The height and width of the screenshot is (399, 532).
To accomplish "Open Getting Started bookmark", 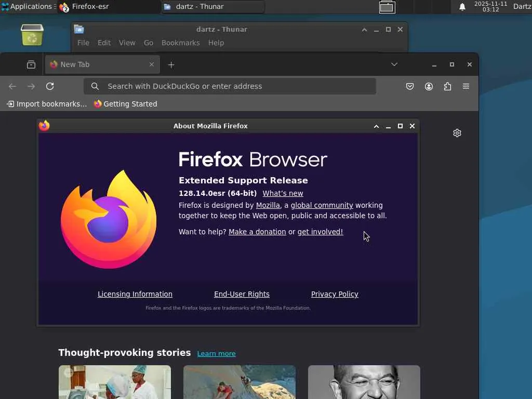I will [x=126, y=104].
